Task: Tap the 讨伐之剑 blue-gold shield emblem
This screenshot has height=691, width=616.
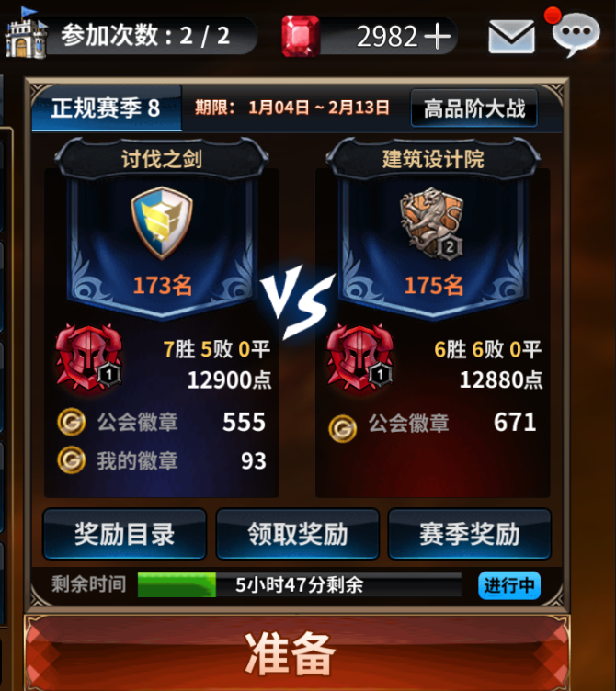Action: 162,222
